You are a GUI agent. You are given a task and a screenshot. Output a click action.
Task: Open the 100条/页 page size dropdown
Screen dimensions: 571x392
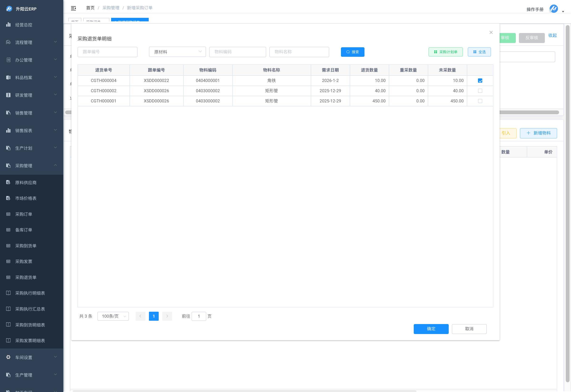(x=113, y=316)
